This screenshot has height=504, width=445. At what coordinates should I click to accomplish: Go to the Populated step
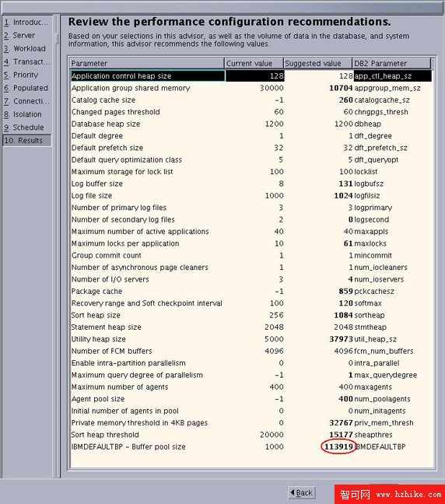click(27, 88)
